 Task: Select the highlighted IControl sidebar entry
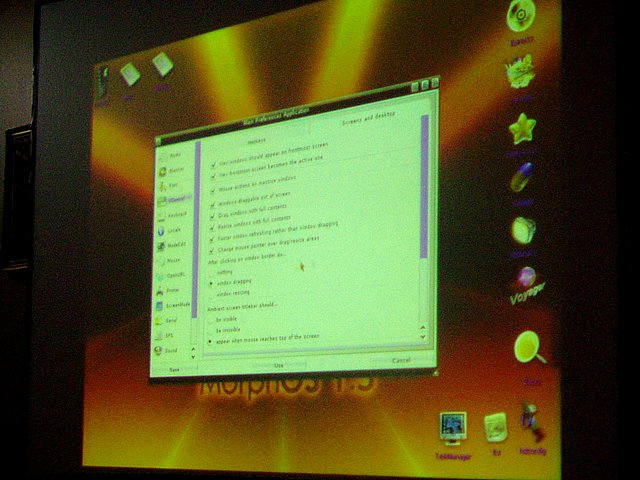coord(174,200)
